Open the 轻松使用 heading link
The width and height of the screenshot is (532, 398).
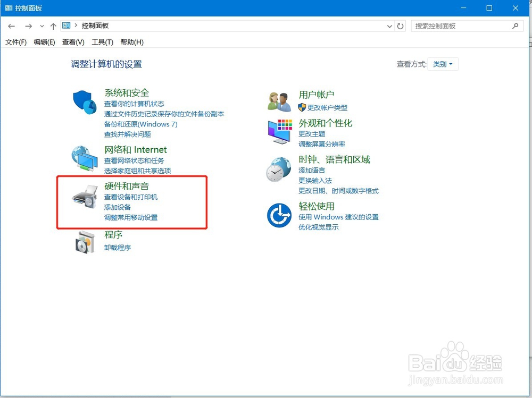click(x=317, y=206)
